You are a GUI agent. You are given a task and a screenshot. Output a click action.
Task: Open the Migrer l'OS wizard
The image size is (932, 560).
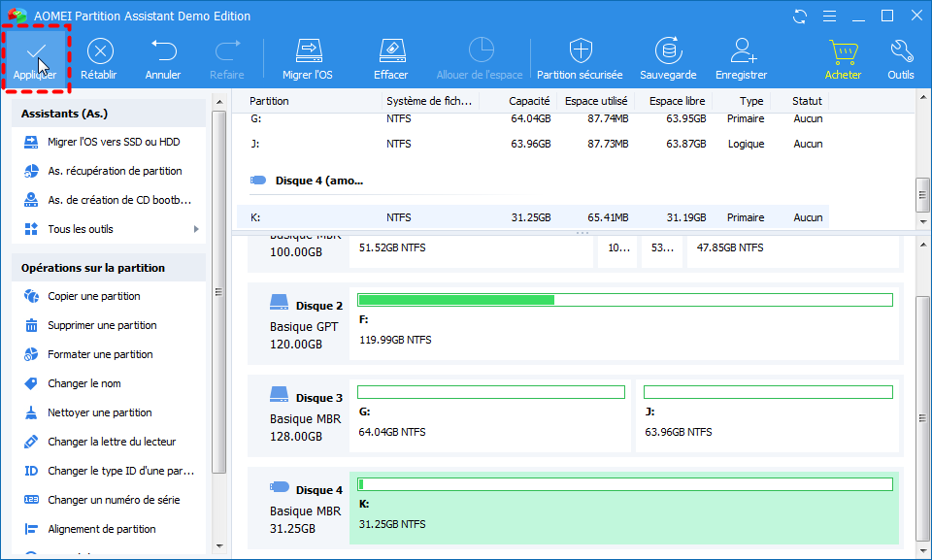point(308,52)
